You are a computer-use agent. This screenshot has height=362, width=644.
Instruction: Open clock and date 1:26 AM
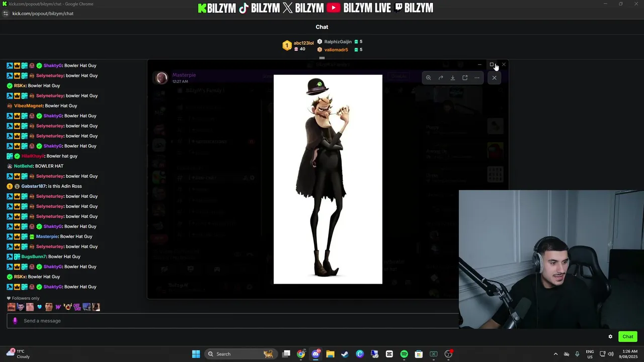[x=628, y=354]
